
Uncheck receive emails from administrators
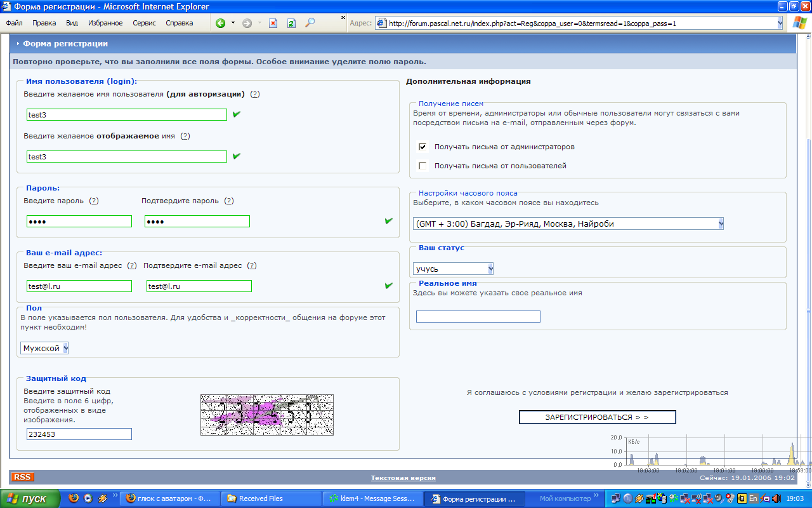(423, 147)
